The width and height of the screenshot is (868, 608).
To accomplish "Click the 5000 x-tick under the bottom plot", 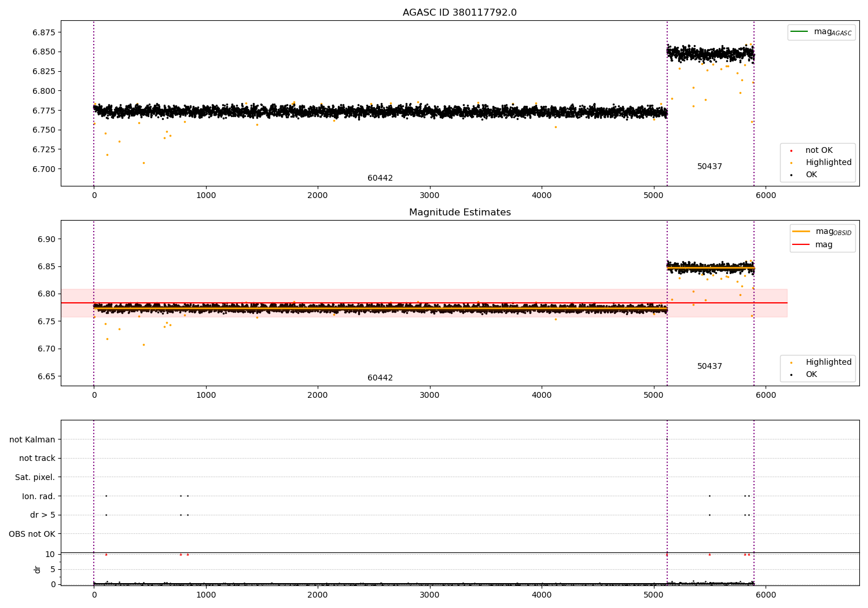I will [654, 595].
